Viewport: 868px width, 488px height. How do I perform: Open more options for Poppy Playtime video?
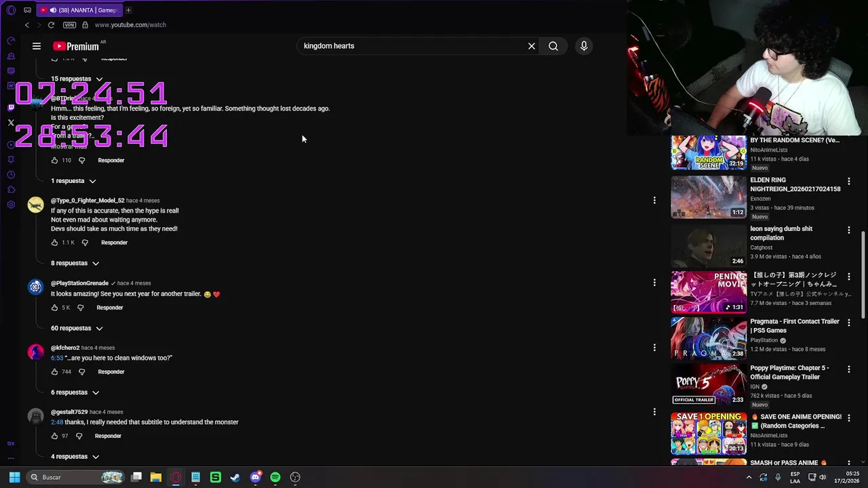(848, 369)
